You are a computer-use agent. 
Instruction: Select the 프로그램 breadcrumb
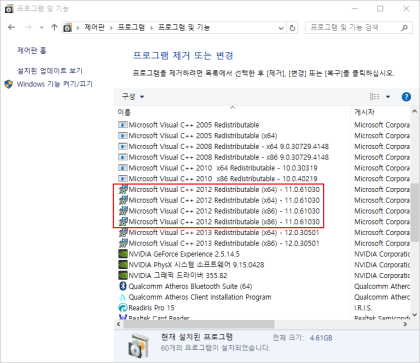pos(131,27)
